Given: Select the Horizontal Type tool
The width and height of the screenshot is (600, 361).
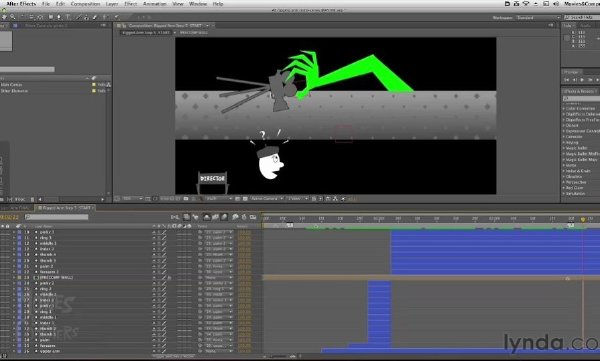Looking at the screenshot, I should click(68, 17).
